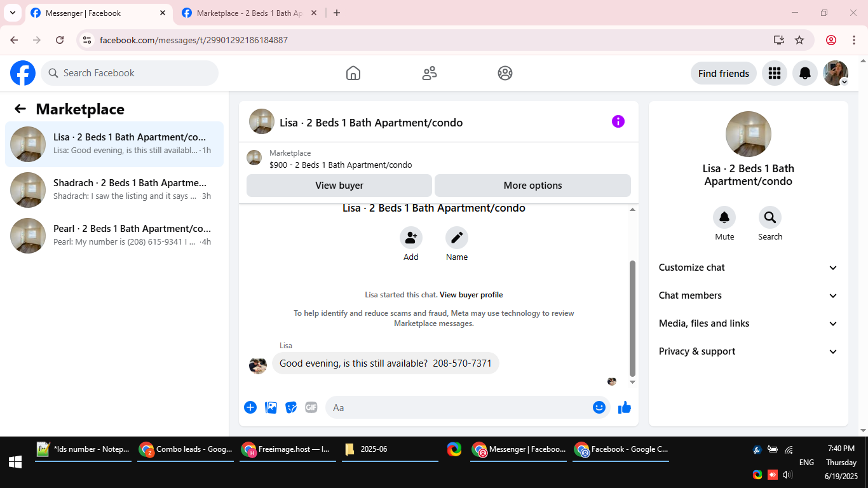Expand the Customize chat section

749,268
